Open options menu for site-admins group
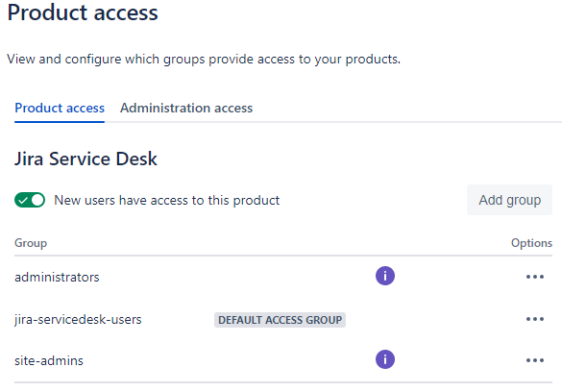This screenshot has width=562, height=392. click(535, 360)
